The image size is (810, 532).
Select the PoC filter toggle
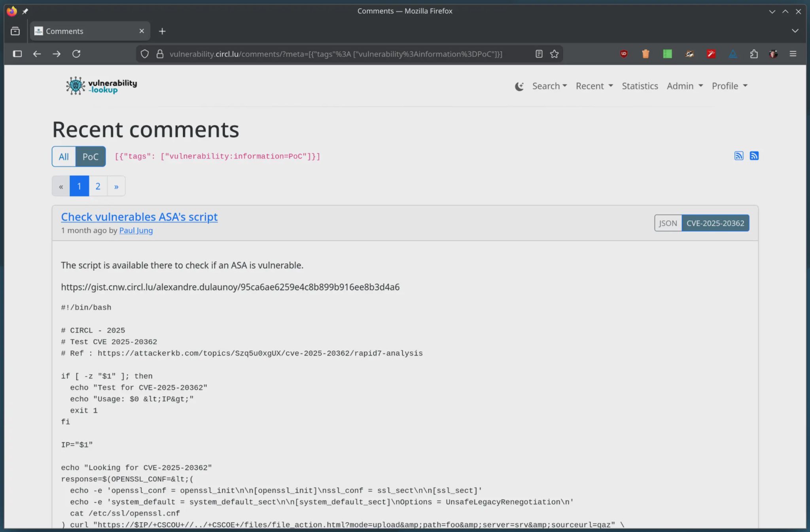point(91,157)
